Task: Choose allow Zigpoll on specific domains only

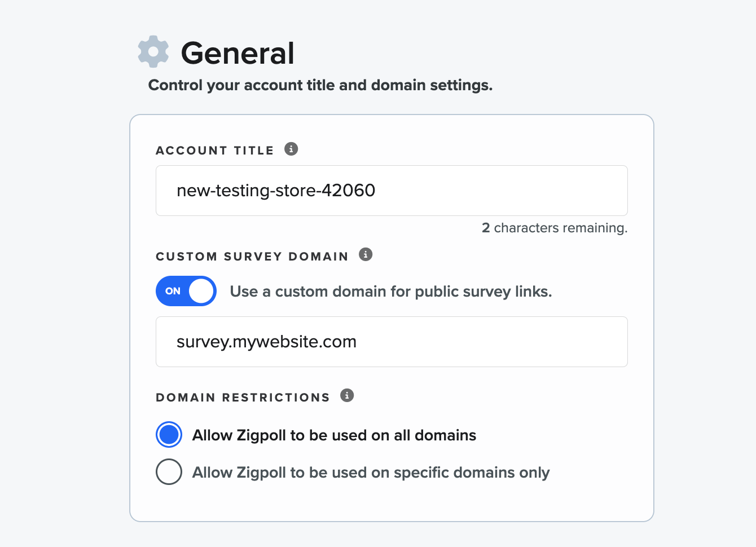Action: click(x=169, y=471)
